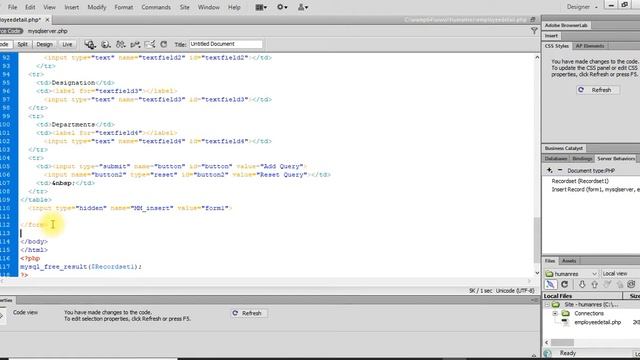Screen dimensions: 640x360
Task: Click the W3C Validation toolbar icon
Action: pyautogui.click(x=135, y=44)
